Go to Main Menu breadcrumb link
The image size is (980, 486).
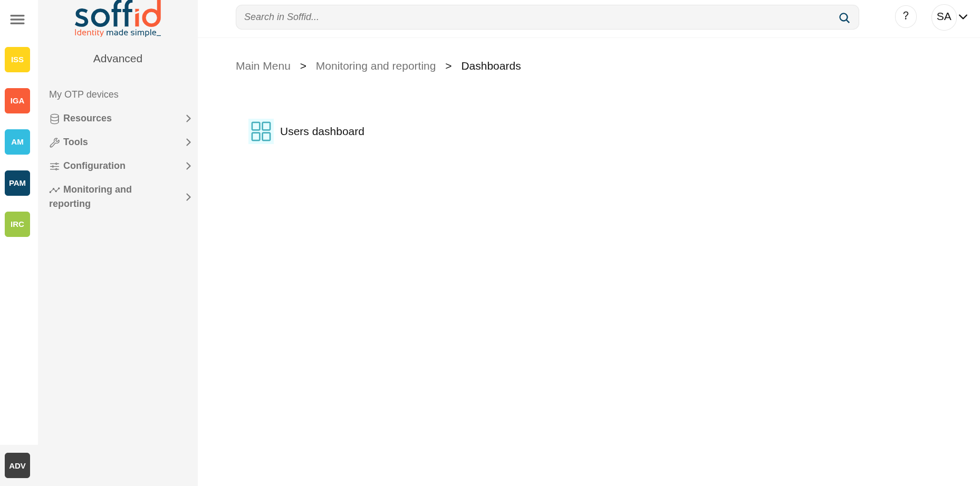pyautogui.click(x=263, y=66)
